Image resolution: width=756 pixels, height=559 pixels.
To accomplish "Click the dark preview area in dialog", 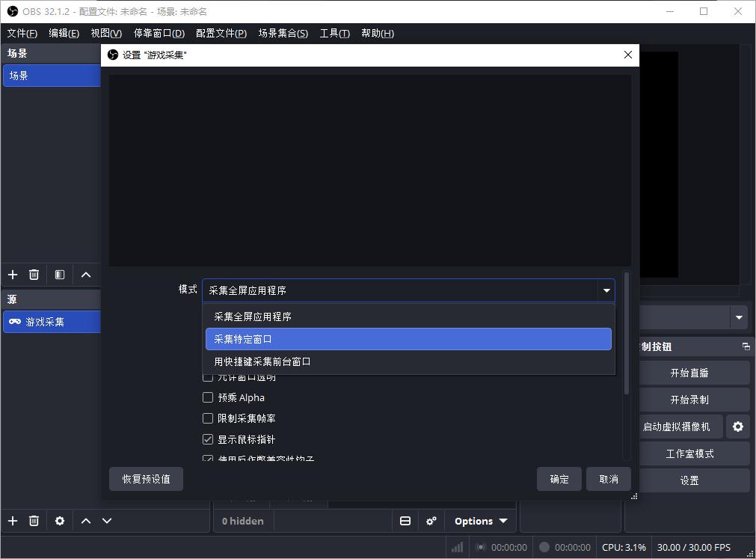I will click(x=370, y=171).
